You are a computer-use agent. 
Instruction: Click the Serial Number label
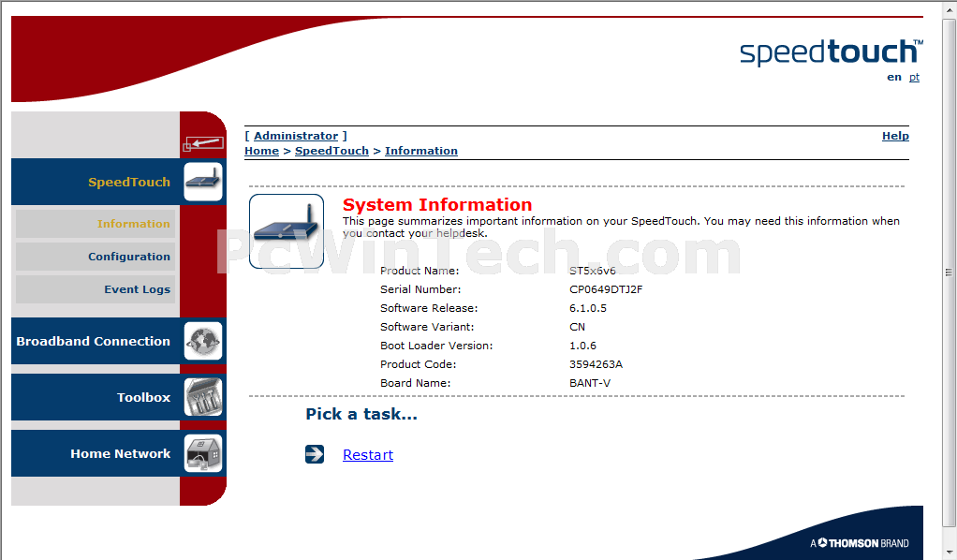coord(420,289)
